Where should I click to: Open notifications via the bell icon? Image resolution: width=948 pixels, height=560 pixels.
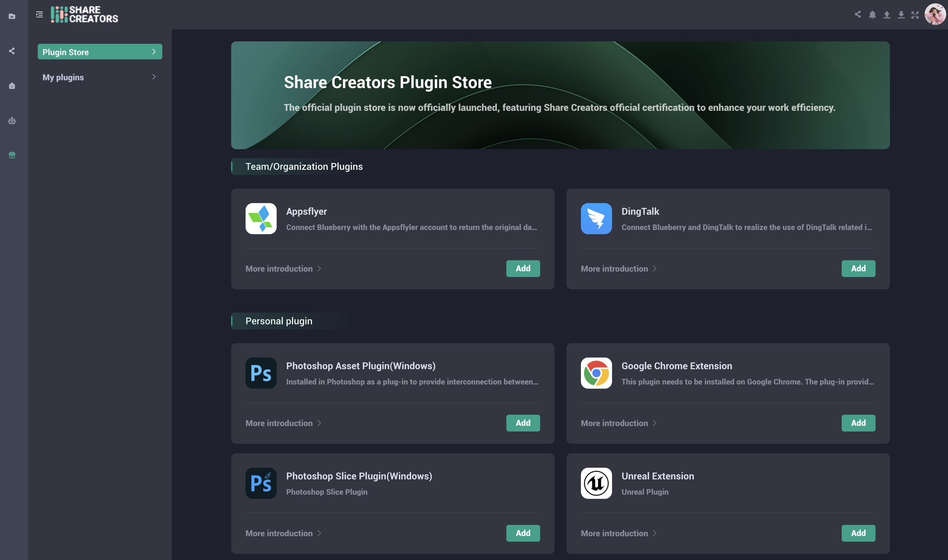tap(872, 15)
